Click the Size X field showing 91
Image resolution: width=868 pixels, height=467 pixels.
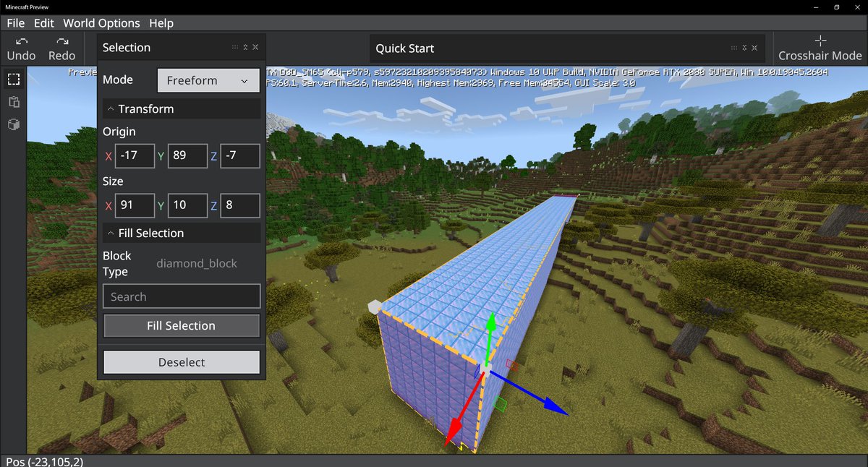coord(135,205)
